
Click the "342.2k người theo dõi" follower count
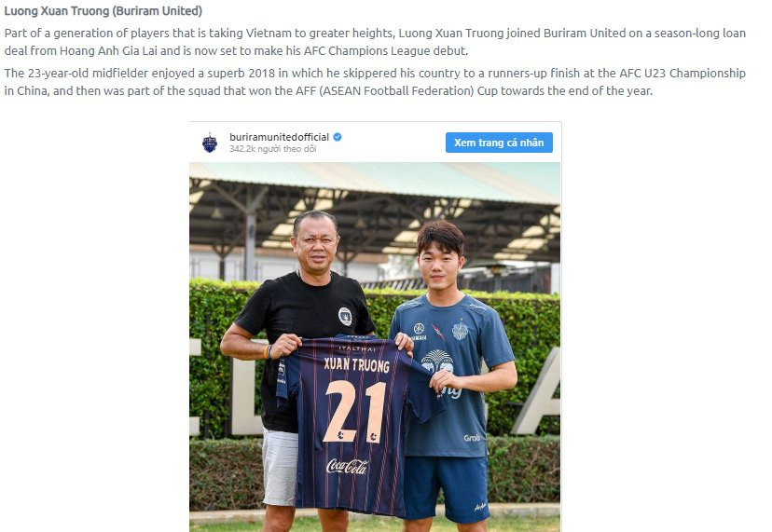pos(272,149)
